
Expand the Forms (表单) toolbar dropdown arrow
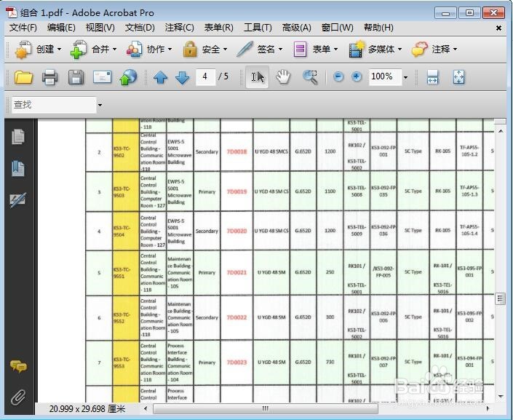[x=335, y=49]
